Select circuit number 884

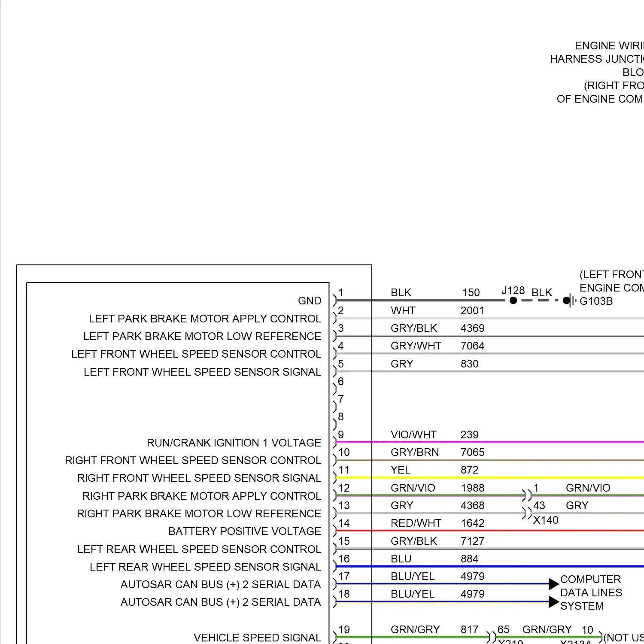tap(469, 559)
